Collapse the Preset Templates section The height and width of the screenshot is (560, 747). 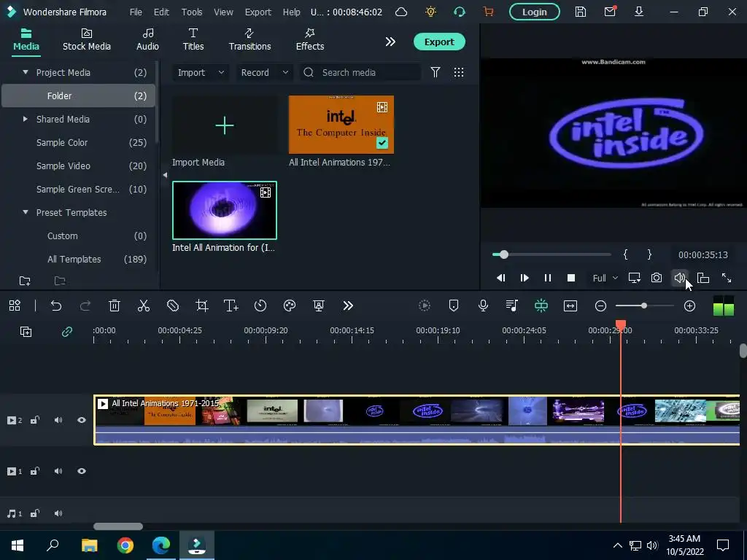(x=26, y=212)
